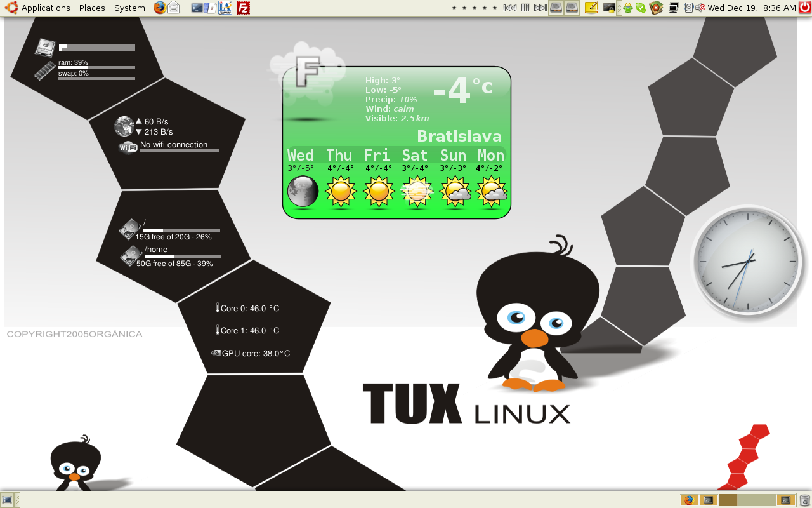Click the /home partition disk icon

131,255
